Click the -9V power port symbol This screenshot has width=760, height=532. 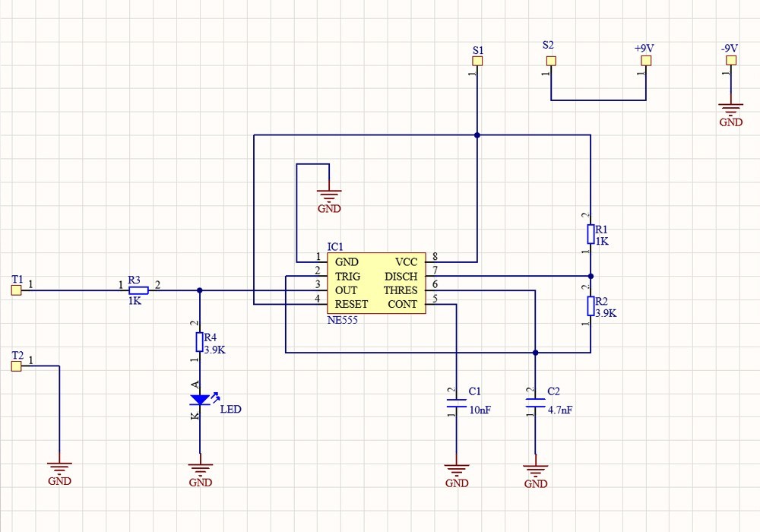pos(731,59)
